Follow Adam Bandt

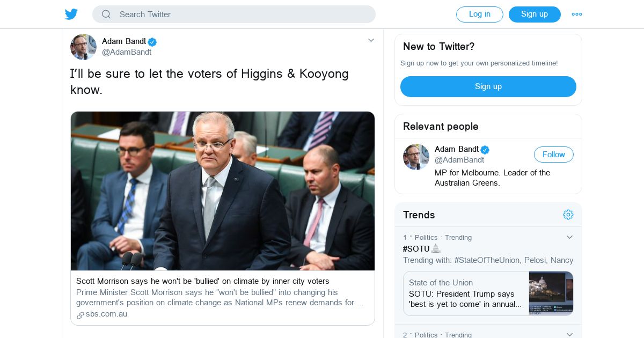point(553,155)
